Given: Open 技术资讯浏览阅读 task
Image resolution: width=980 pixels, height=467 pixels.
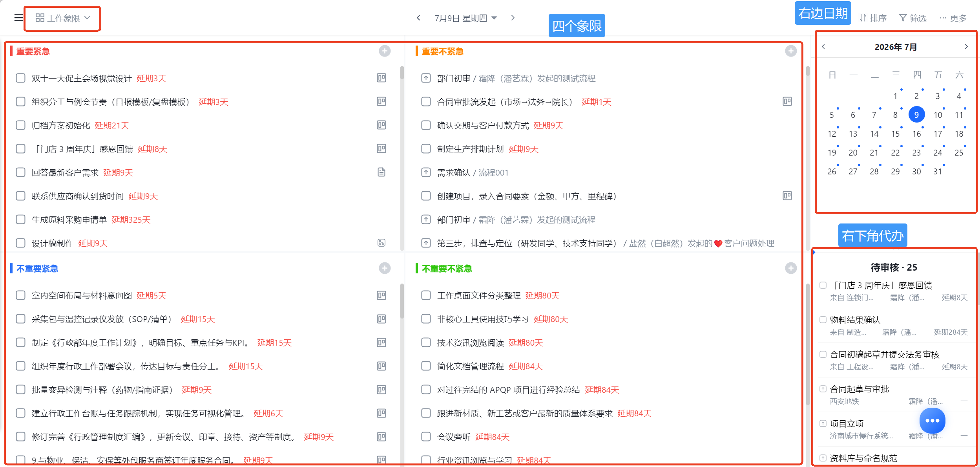Looking at the screenshot, I should [470, 342].
